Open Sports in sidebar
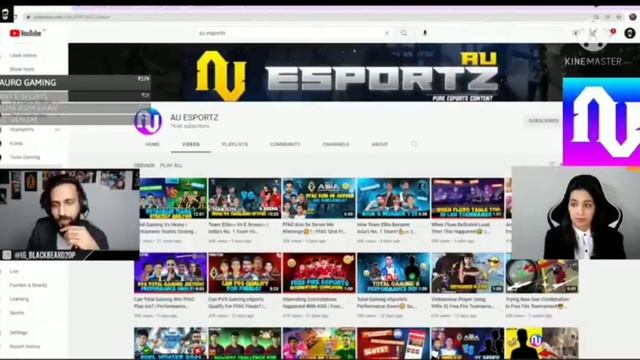The width and height of the screenshot is (640, 360). (17, 313)
